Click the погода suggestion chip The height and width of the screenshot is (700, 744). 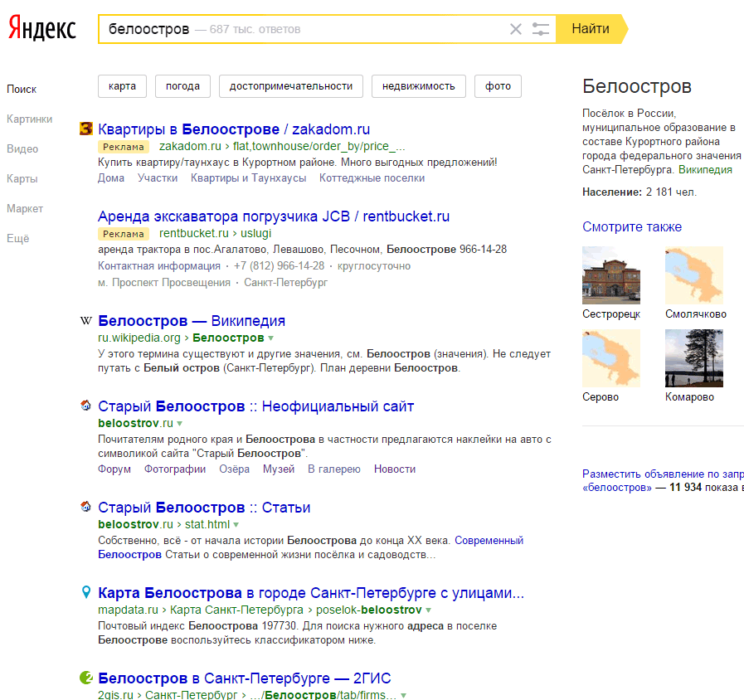point(182,86)
